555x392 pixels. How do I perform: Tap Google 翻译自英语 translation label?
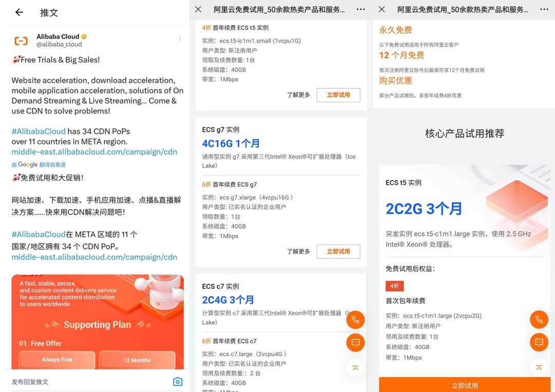(39, 164)
